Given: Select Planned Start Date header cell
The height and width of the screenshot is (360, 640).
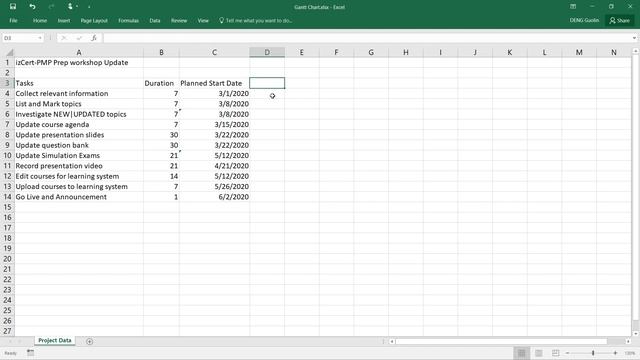Looking at the screenshot, I should coord(214,83).
